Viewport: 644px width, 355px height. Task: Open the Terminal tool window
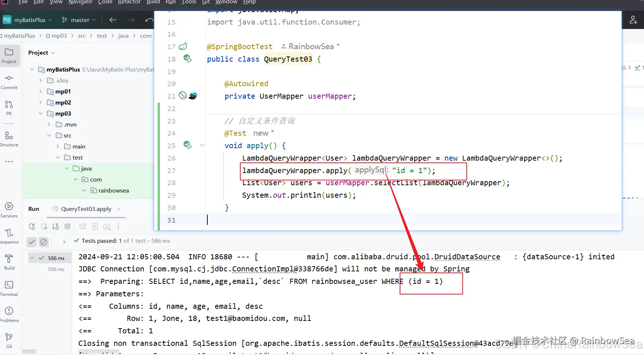(x=9, y=289)
